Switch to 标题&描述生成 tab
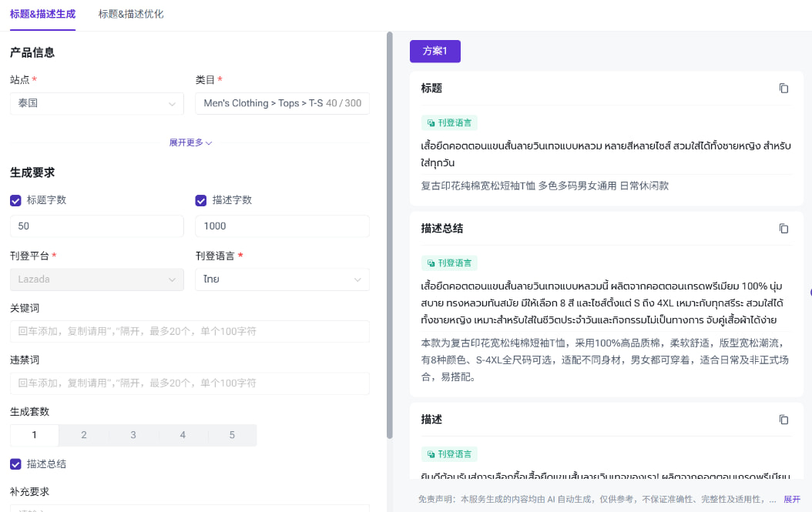The height and width of the screenshot is (512, 812). pyautogui.click(x=42, y=14)
